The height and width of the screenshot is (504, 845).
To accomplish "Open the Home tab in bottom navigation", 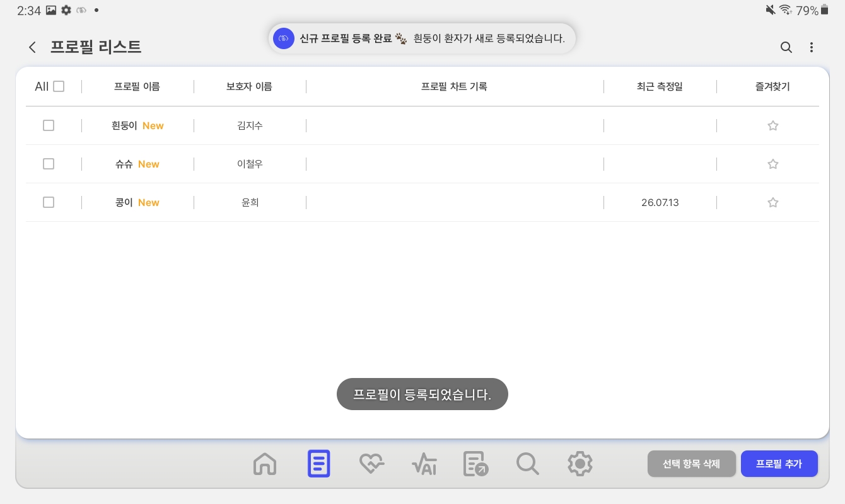I will pos(265,464).
